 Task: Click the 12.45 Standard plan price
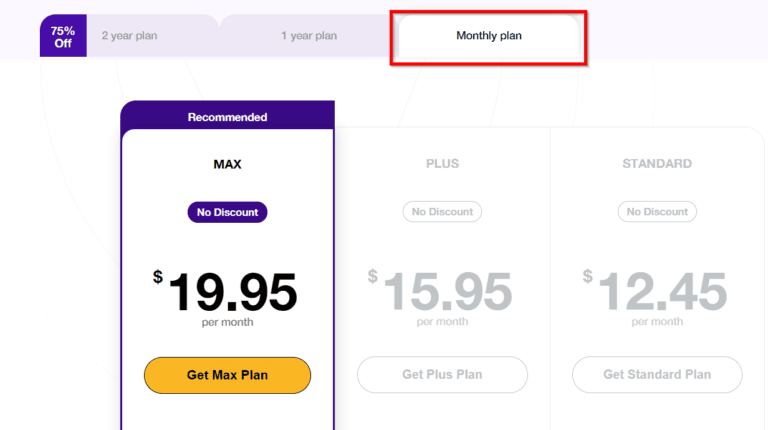[662, 292]
